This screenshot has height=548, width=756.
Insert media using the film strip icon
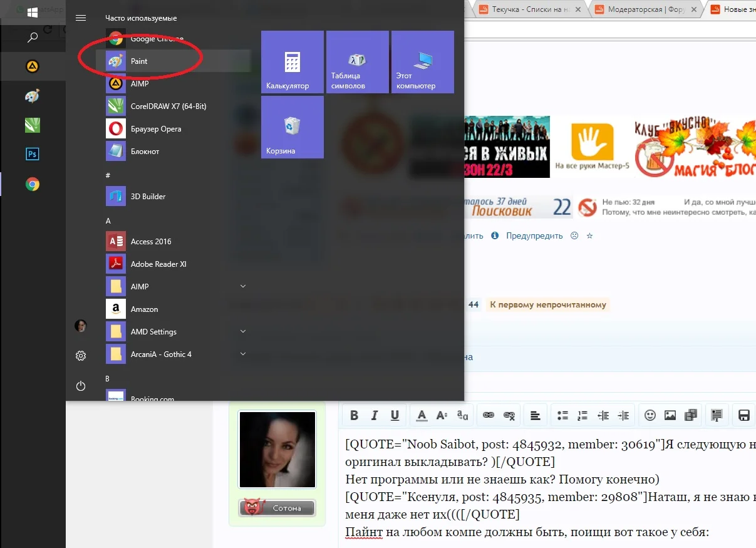click(690, 415)
